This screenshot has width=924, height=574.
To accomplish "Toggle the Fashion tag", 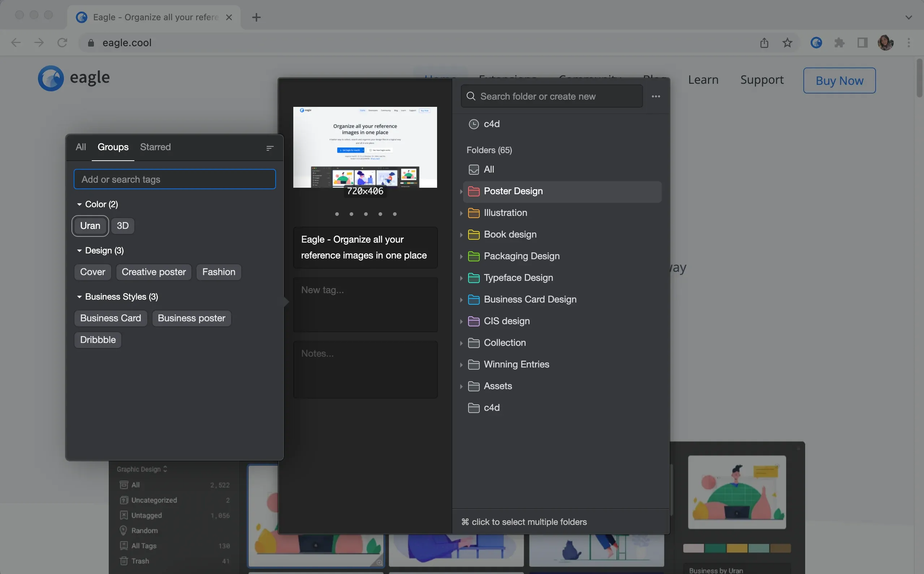I will point(219,272).
